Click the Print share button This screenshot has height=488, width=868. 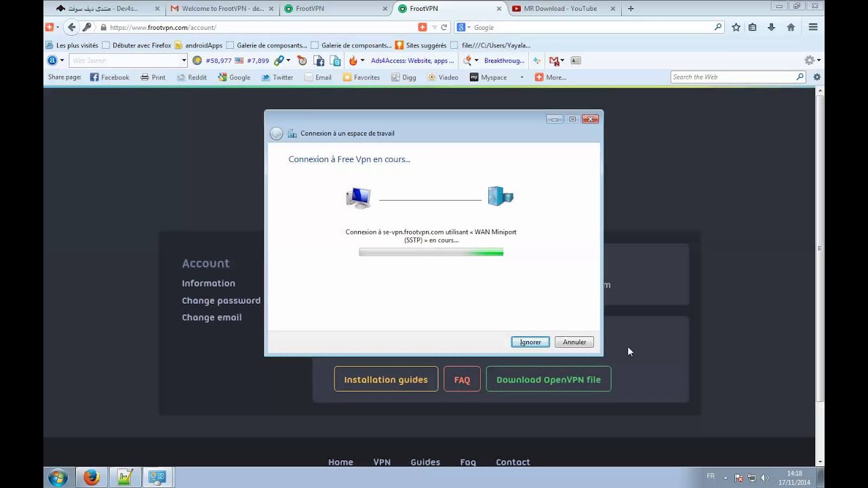pyautogui.click(x=153, y=77)
